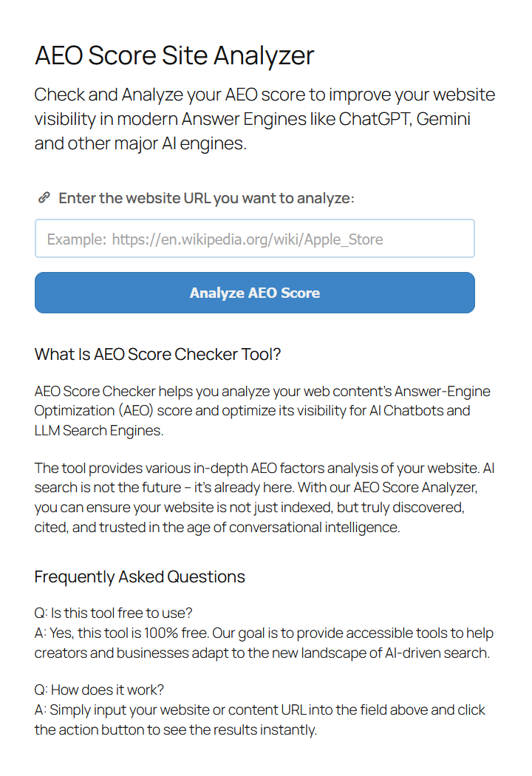The width and height of the screenshot is (532, 776).
Task: Click the chain link icon beside URL label
Action: coord(44,198)
